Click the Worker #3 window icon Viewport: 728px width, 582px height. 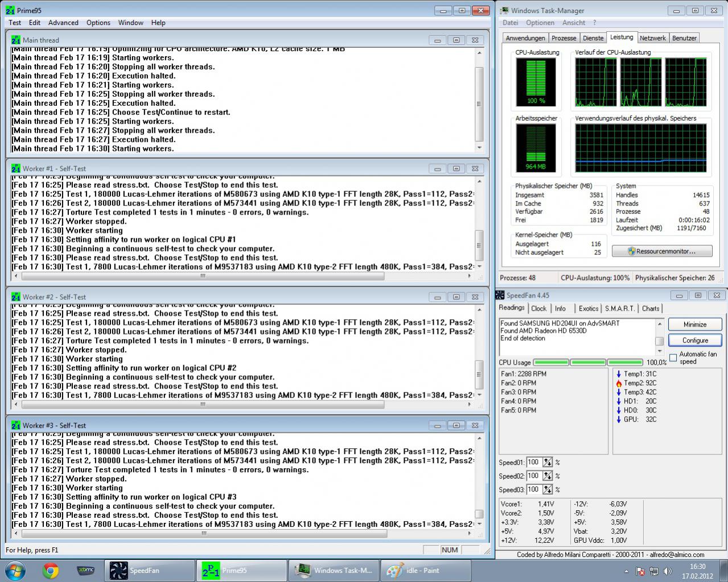click(16, 426)
